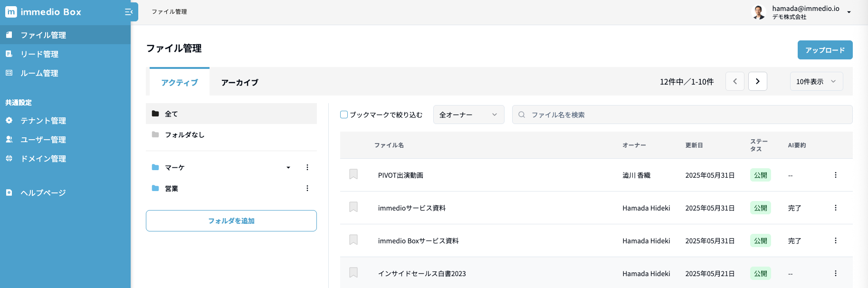Open the 10件表示 page size dropdown
The width and height of the screenshot is (868, 288).
click(x=816, y=81)
